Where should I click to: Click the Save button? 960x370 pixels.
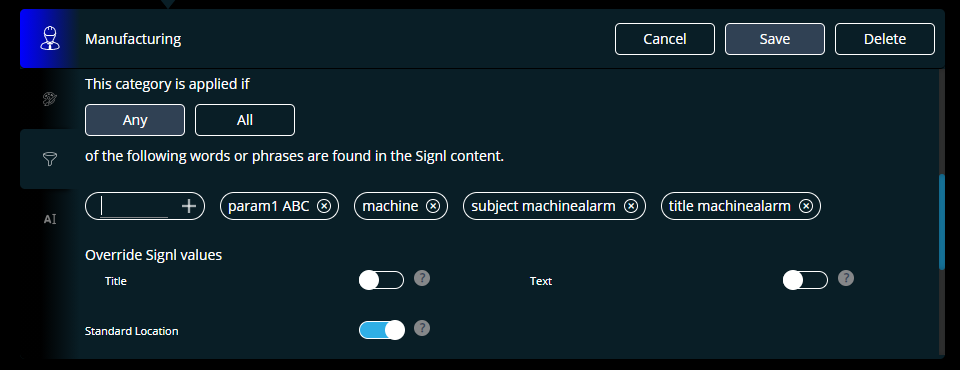[x=775, y=39]
